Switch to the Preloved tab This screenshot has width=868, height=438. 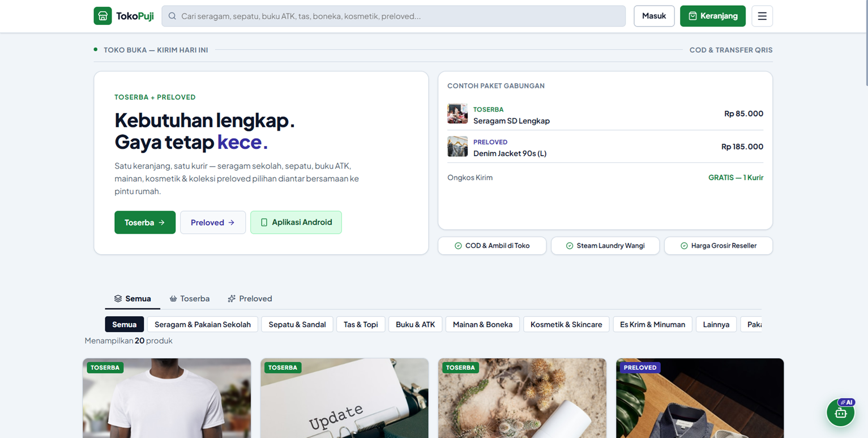click(250, 298)
